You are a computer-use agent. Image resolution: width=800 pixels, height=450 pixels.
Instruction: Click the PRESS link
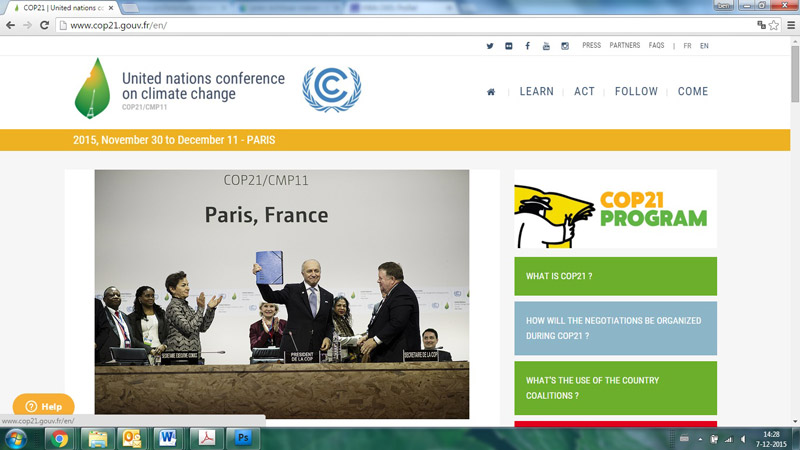(591, 46)
